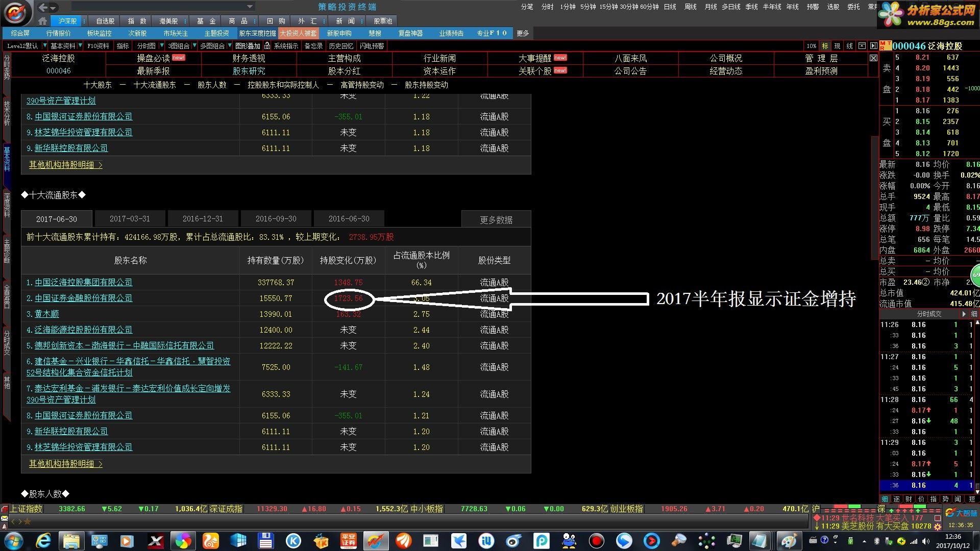Click the 平安证券 taskbar icon

[x=349, y=541]
